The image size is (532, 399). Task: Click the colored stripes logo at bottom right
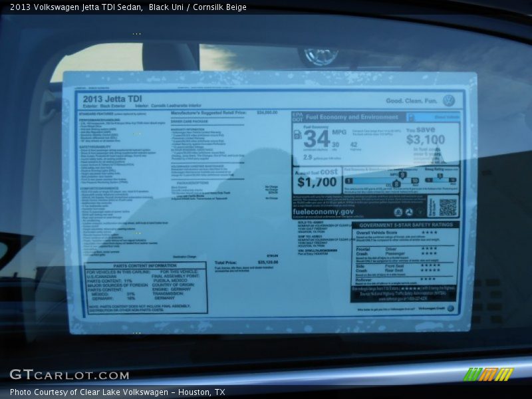[488, 374]
